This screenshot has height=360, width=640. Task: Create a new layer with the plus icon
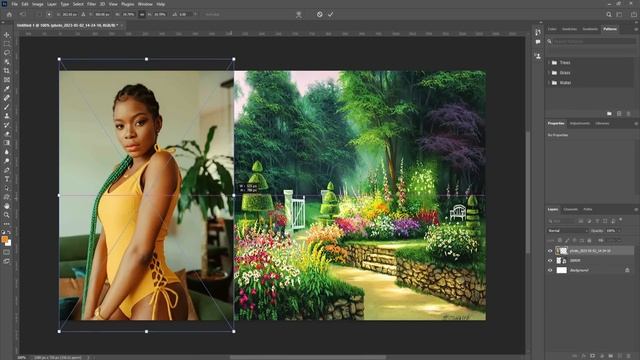click(x=620, y=356)
